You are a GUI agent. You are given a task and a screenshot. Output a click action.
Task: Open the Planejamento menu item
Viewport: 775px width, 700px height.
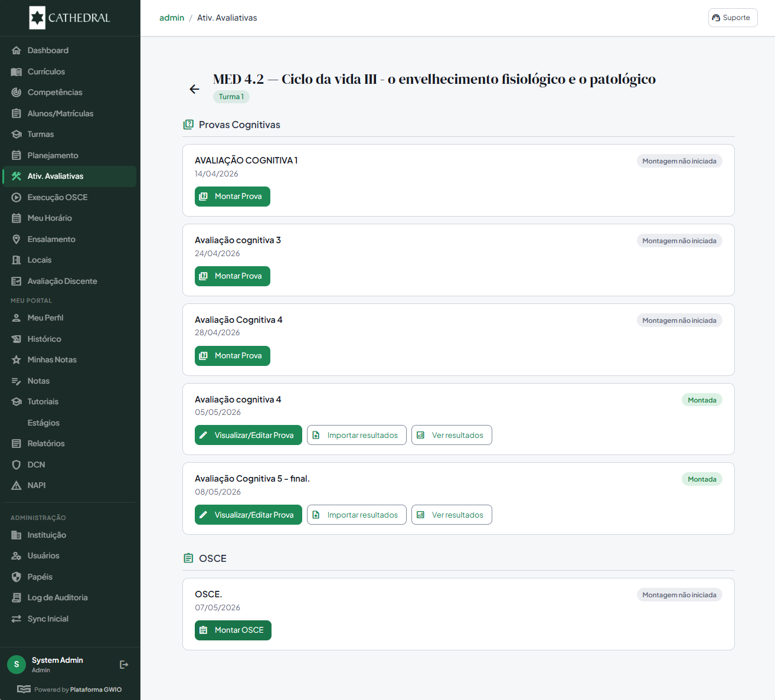click(x=70, y=155)
